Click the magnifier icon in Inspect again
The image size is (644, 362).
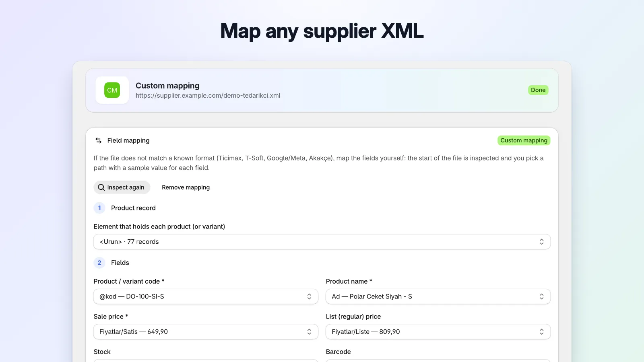[101, 187]
